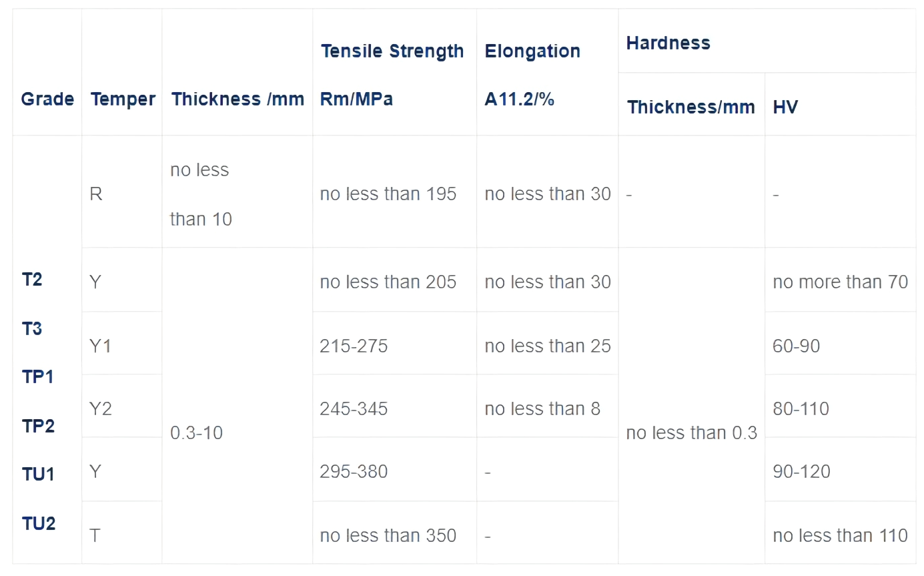924x576 pixels.
Task: Click the Elongation column header
Action: pos(532,51)
